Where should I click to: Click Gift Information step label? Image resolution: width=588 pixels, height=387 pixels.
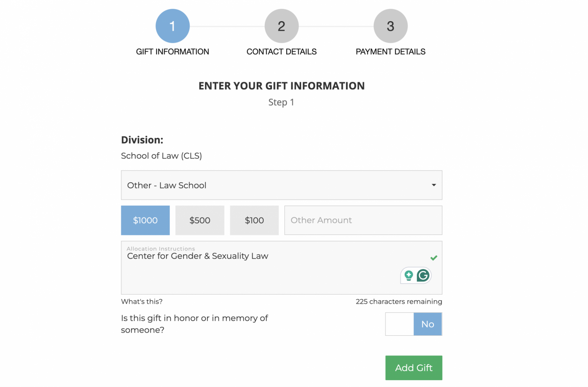point(172,51)
